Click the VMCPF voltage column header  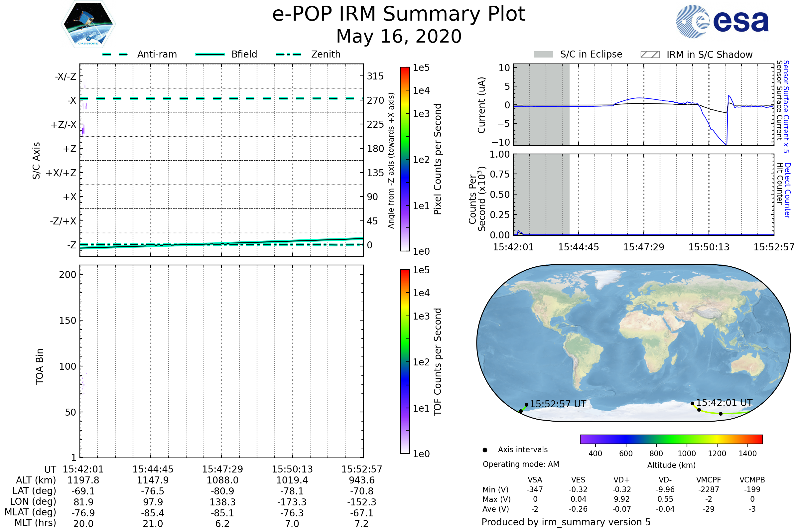coord(708,480)
